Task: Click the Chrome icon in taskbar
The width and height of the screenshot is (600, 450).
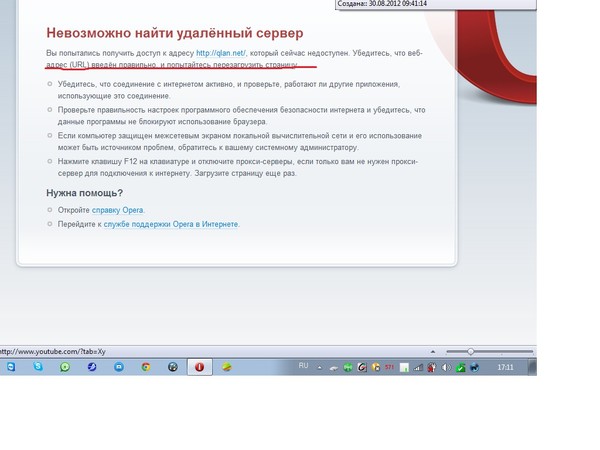Action: [146, 367]
